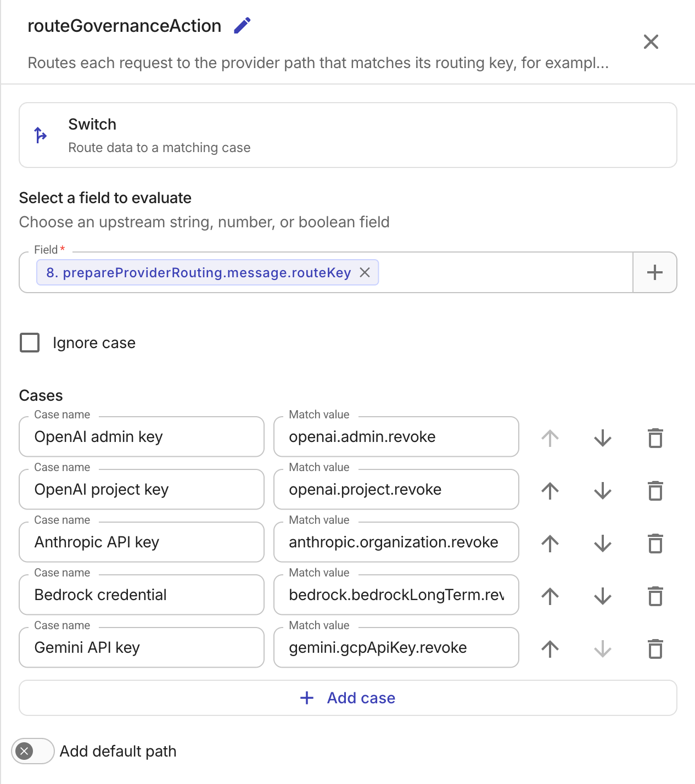Click the Switch branch icon

[x=41, y=135]
